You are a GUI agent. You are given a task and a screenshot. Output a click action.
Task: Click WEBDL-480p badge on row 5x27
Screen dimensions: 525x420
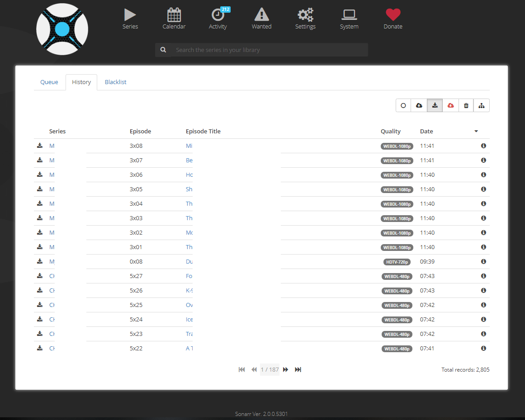click(x=397, y=276)
